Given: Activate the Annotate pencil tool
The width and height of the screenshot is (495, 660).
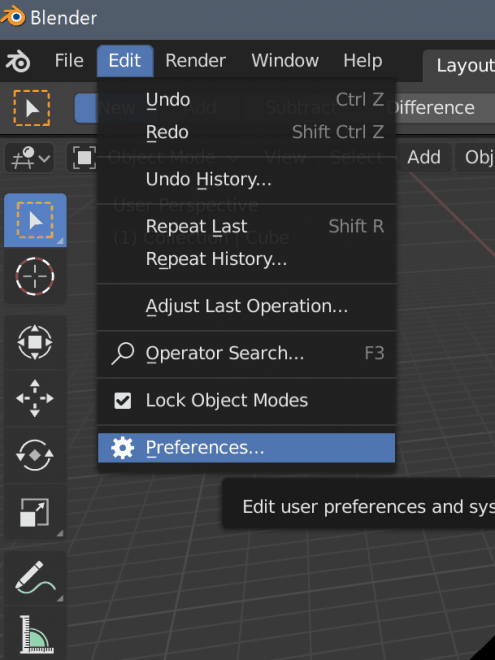Looking at the screenshot, I should pyautogui.click(x=35, y=578).
